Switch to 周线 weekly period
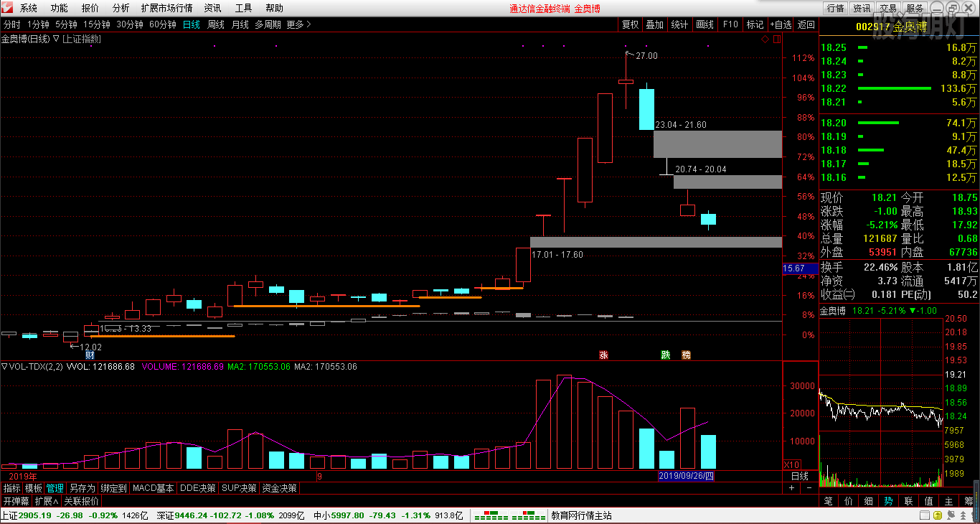 (x=216, y=24)
